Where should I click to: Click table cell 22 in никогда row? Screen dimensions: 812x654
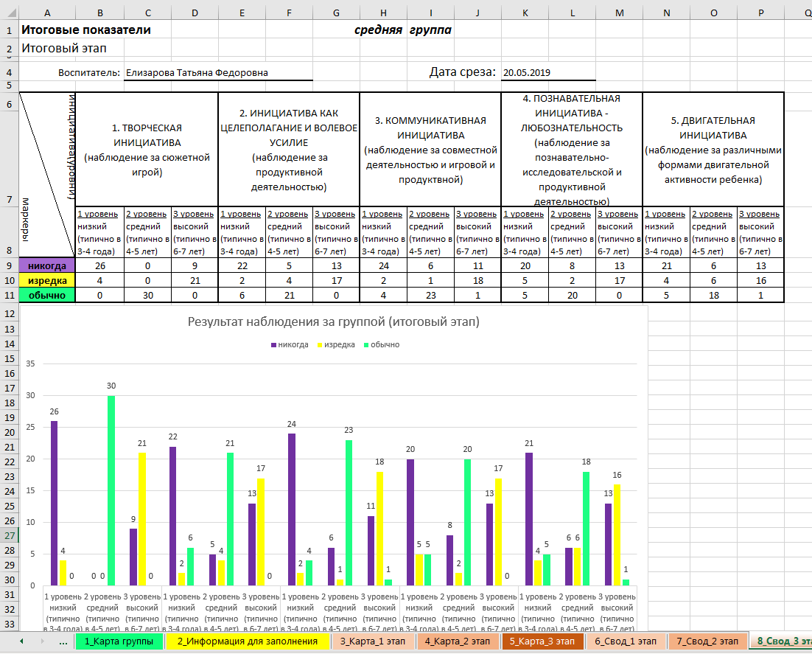pos(242,266)
